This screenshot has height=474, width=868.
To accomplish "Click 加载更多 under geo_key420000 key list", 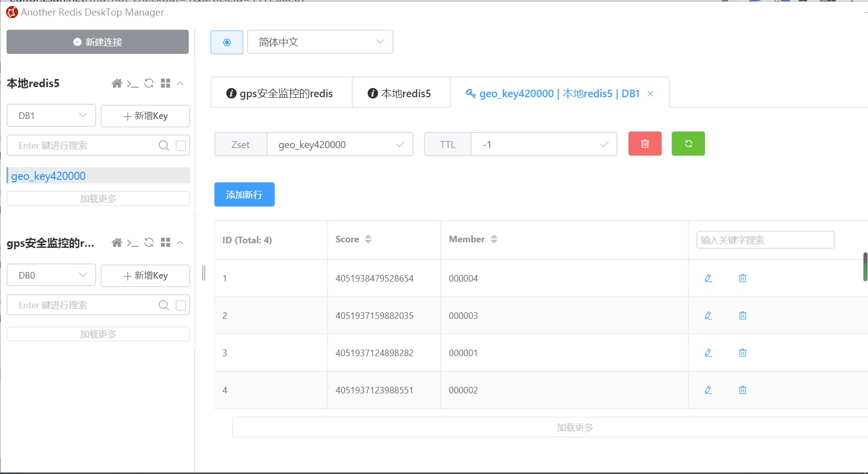I will 98,198.
